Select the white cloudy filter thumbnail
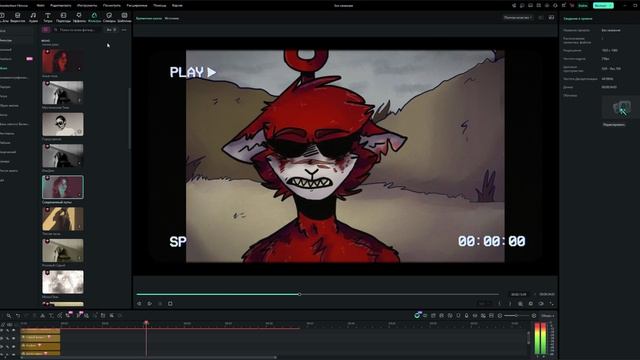640x360 pixels. tap(63, 282)
